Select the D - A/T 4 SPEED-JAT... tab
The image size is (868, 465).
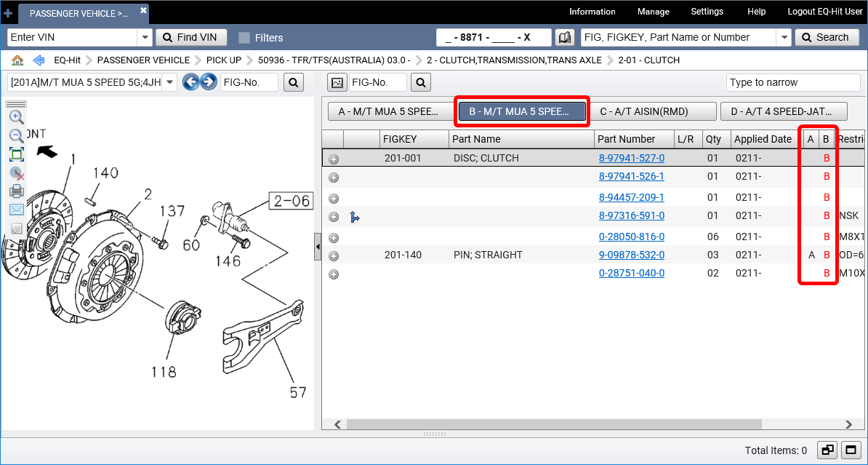[784, 111]
